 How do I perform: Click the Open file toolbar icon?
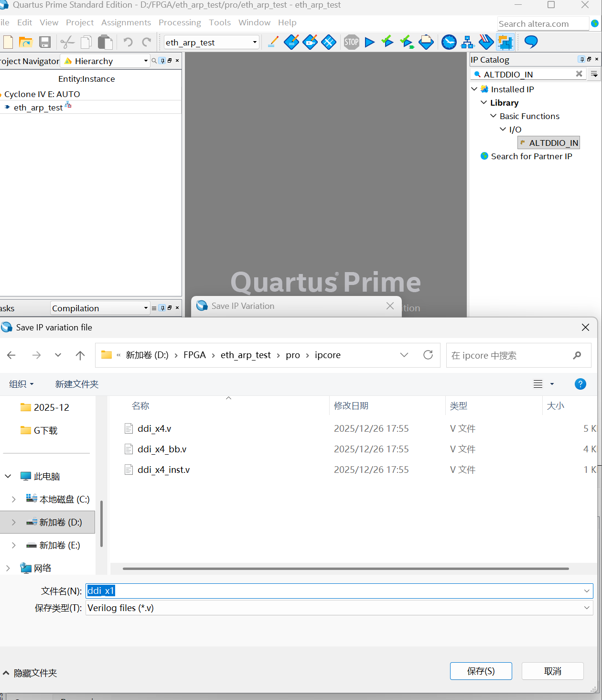(26, 42)
